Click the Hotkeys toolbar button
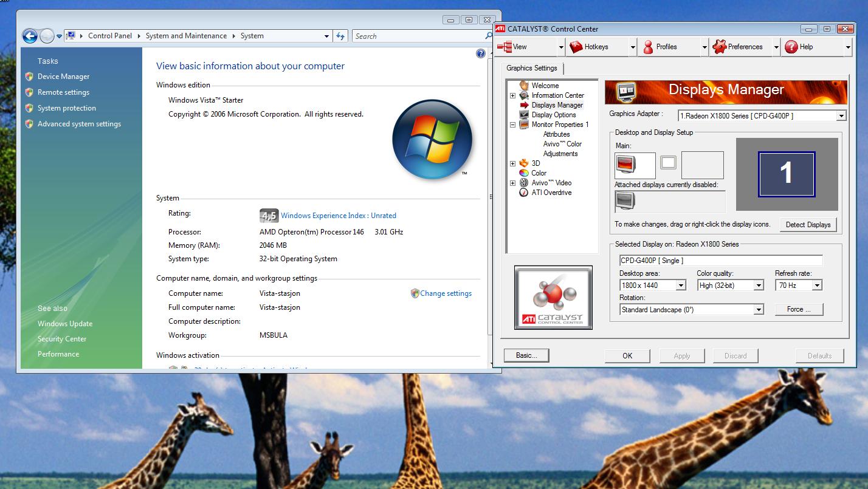This screenshot has width=868, height=489. coord(598,47)
